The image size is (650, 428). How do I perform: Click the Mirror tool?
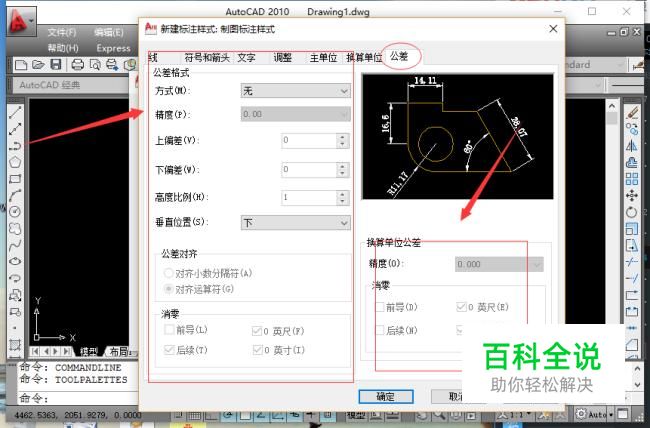(632, 146)
